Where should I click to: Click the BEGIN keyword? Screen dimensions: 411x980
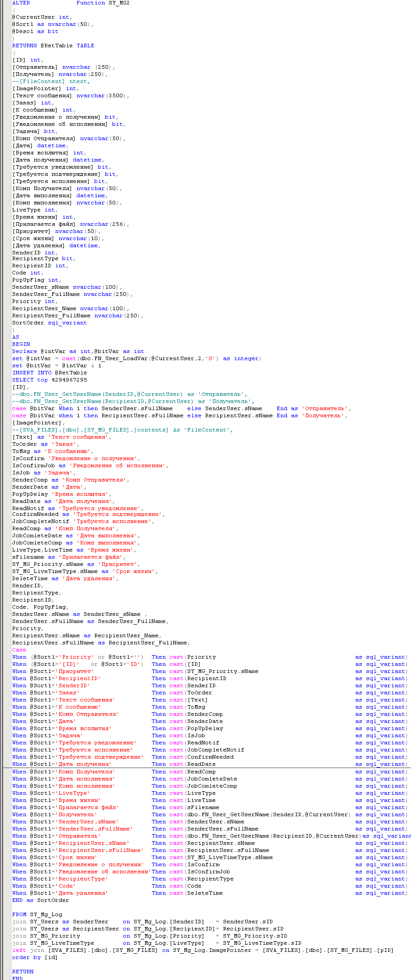coord(21,344)
